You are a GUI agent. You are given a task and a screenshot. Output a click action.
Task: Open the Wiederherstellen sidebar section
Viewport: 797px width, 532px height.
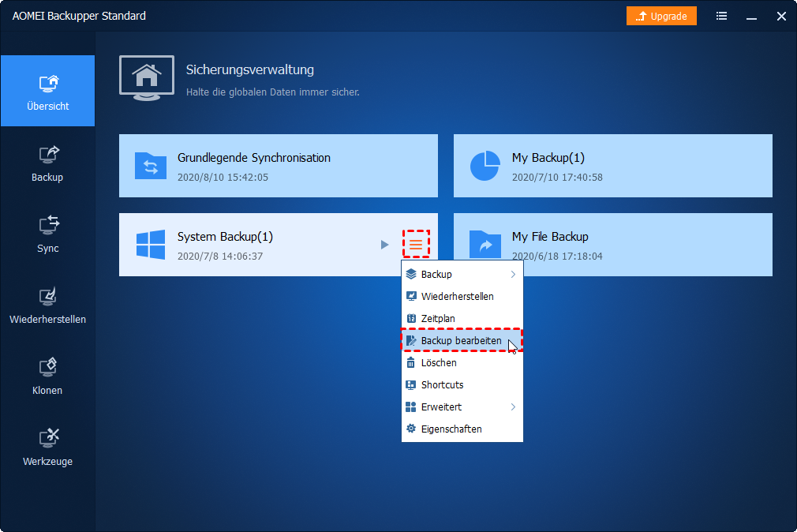[48, 305]
